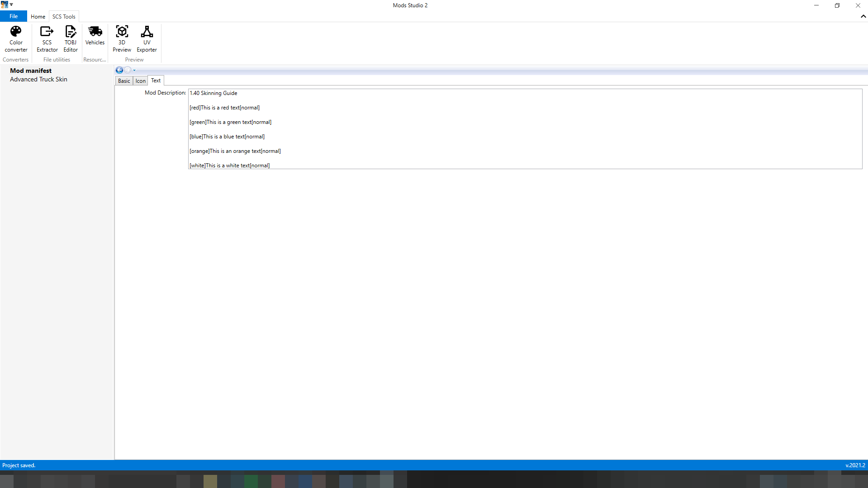Select Mod manifest in the project tree
Viewport: 868px width, 488px height.
coord(31,71)
